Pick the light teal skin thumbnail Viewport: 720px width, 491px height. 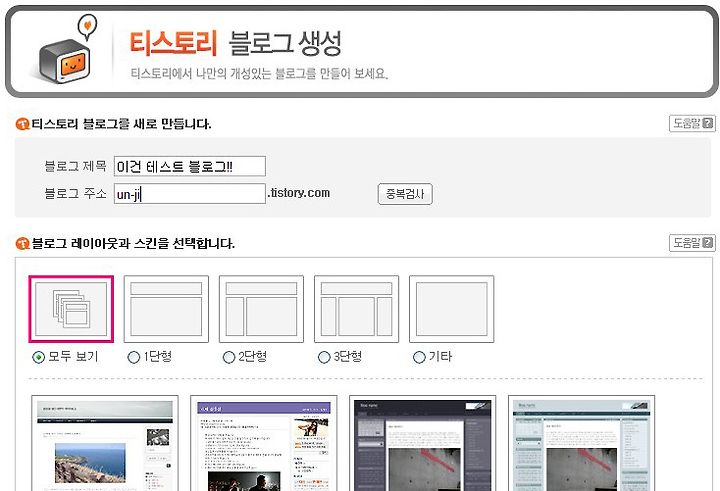(581, 443)
